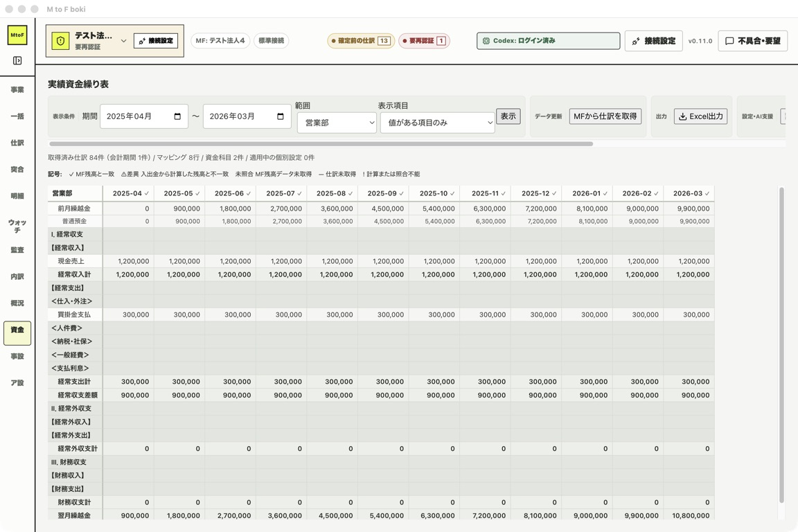Open the 事設 sidebar section

point(17,356)
